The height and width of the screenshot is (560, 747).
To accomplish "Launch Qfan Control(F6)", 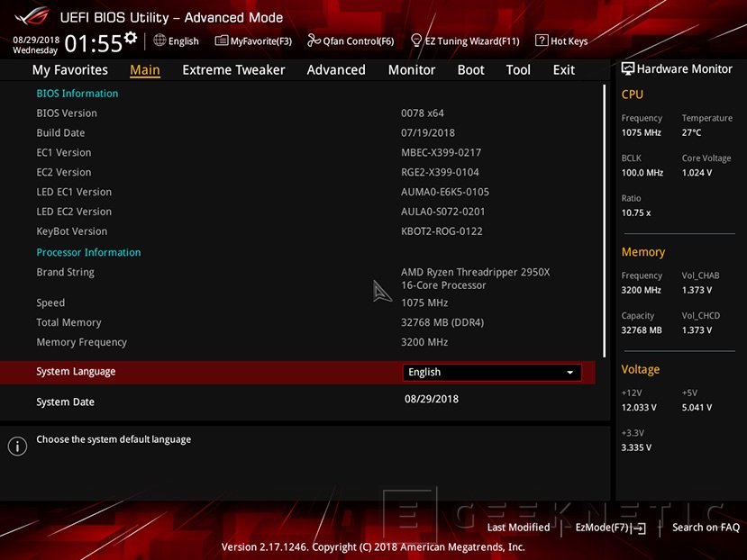I will [x=351, y=41].
